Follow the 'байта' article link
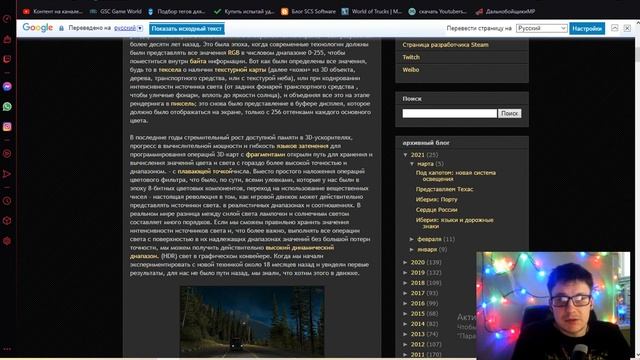 point(198,61)
